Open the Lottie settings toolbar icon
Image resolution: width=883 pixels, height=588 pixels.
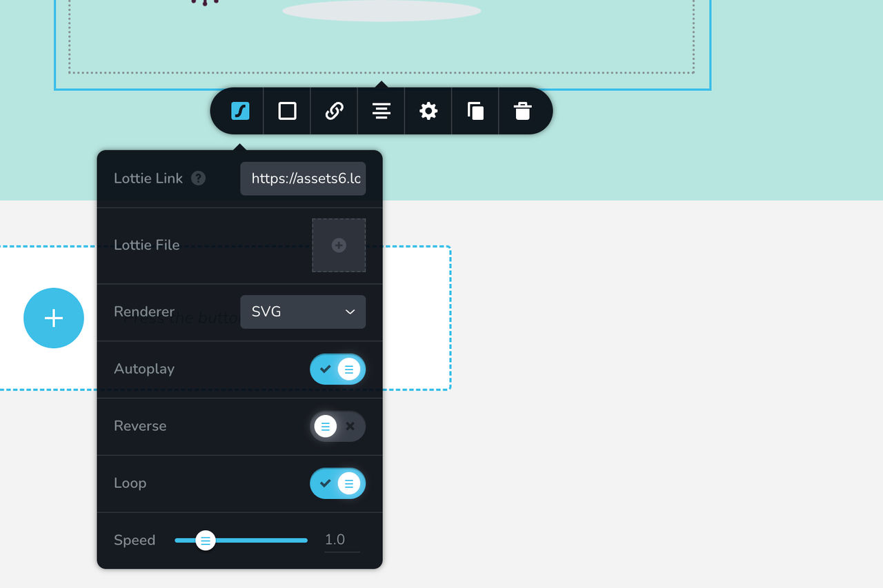tap(240, 111)
